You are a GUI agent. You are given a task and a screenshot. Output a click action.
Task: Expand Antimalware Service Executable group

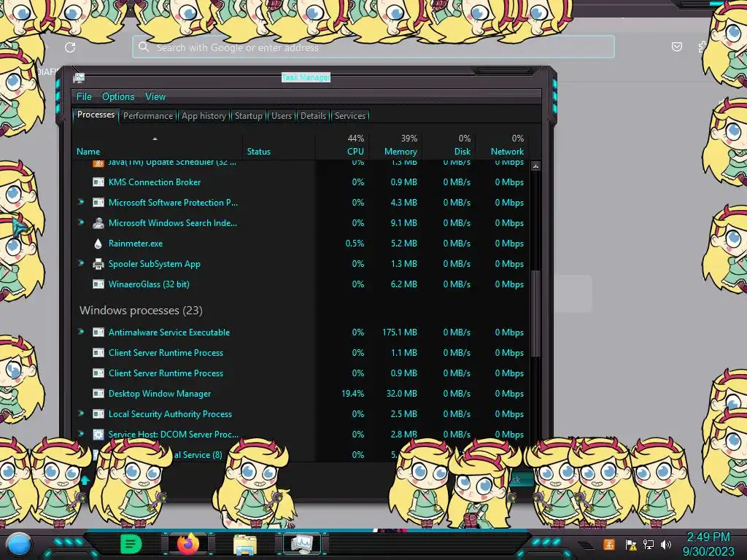coord(81,332)
